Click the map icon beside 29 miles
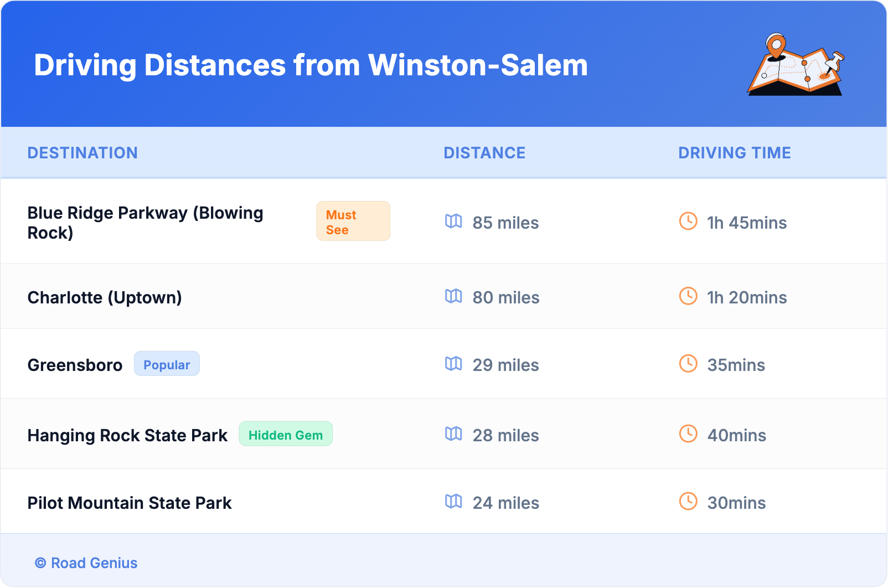 click(x=453, y=364)
